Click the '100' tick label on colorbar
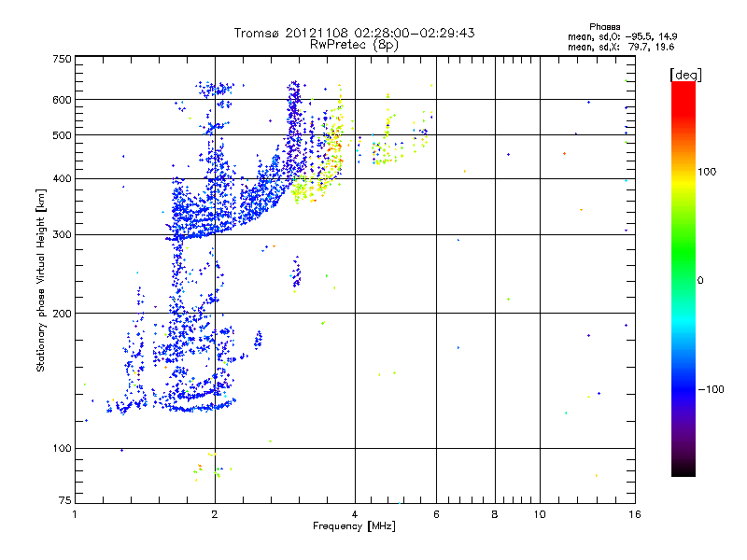This screenshot has height=560, width=747. [707, 172]
